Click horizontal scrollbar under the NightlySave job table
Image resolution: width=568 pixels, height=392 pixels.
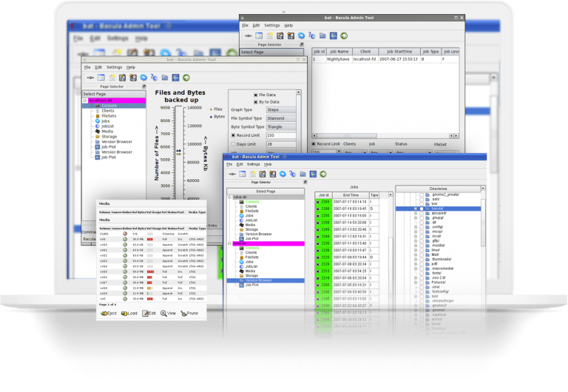point(385,136)
